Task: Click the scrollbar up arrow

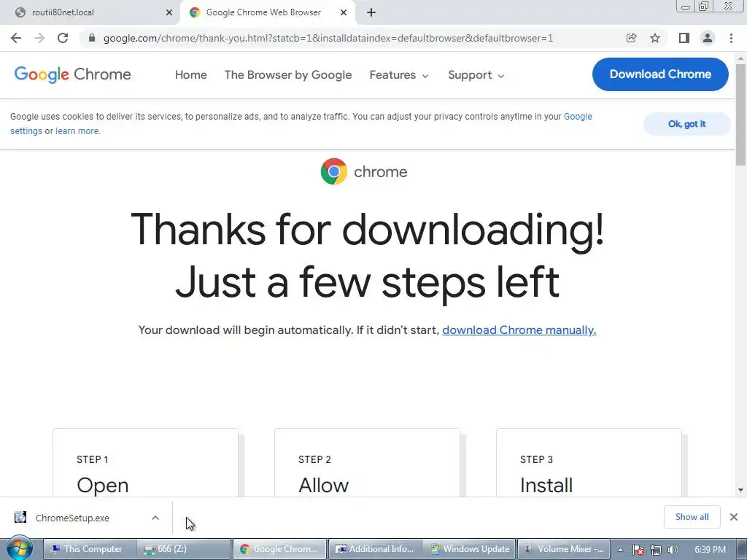Action: coord(741,58)
